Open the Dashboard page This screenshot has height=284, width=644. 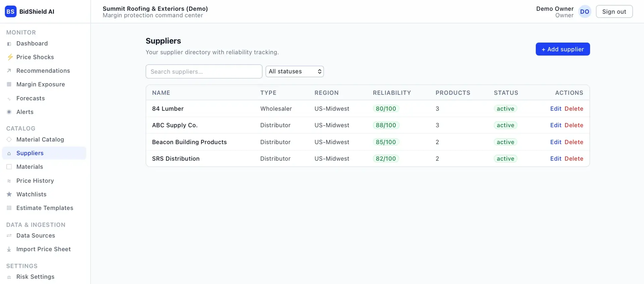(44, 44)
